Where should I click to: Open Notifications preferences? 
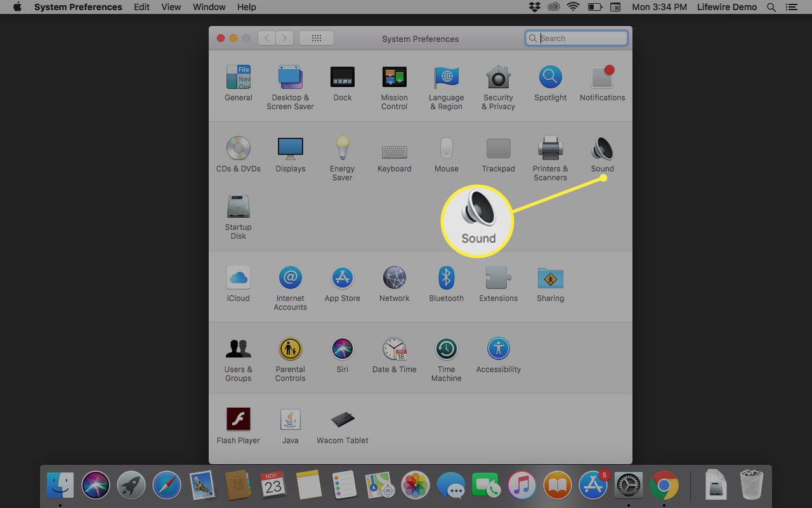pos(603,83)
